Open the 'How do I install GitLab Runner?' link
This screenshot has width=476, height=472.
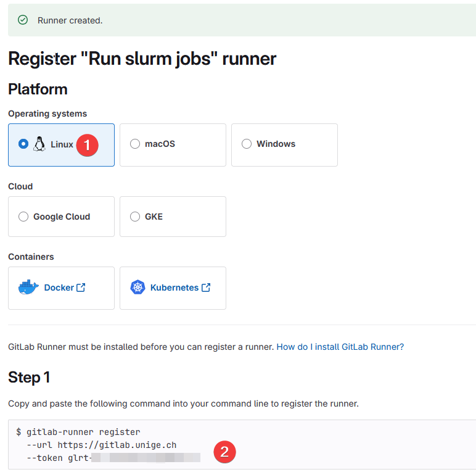tap(340, 347)
